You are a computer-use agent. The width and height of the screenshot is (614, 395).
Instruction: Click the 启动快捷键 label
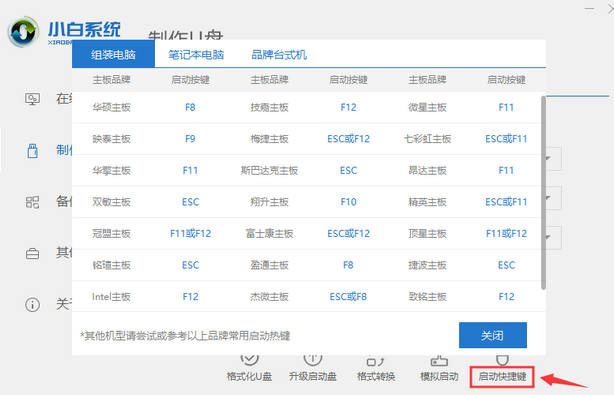pos(502,377)
